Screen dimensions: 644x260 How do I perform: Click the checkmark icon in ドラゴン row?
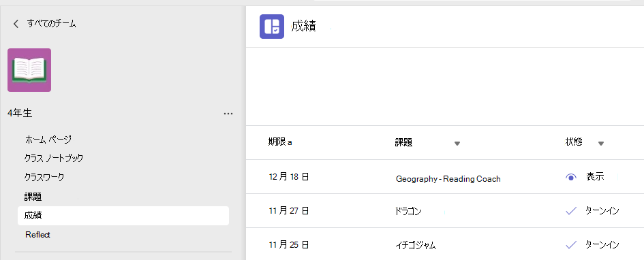pyautogui.click(x=571, y=211)
